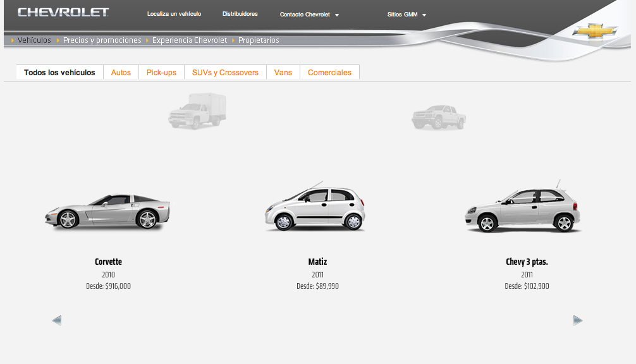Screen dimensions: 636x364
Task: Click the Localiza un vehículo link
Action: (x=174, y=14)
